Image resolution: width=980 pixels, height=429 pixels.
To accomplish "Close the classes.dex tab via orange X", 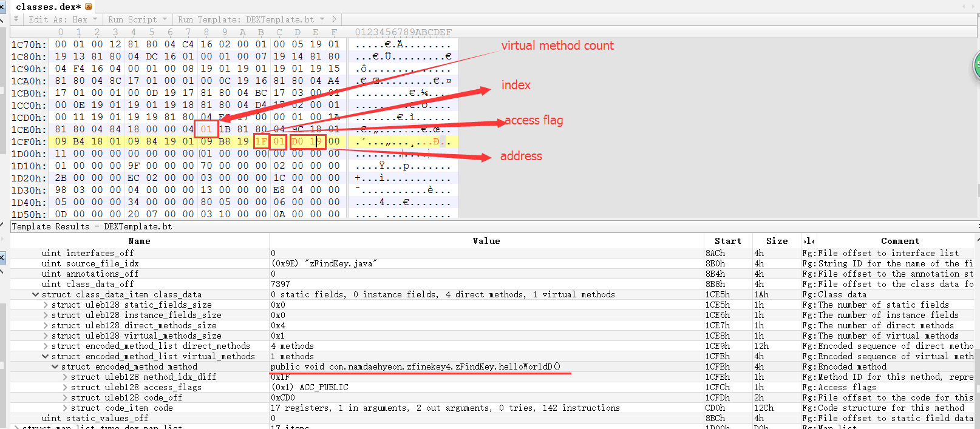I will point(89,7).
